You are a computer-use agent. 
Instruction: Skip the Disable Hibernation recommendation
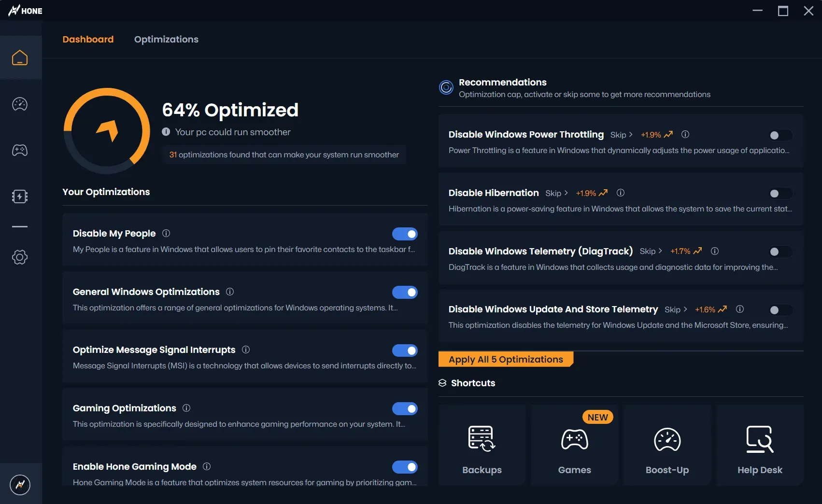(556, 193)
